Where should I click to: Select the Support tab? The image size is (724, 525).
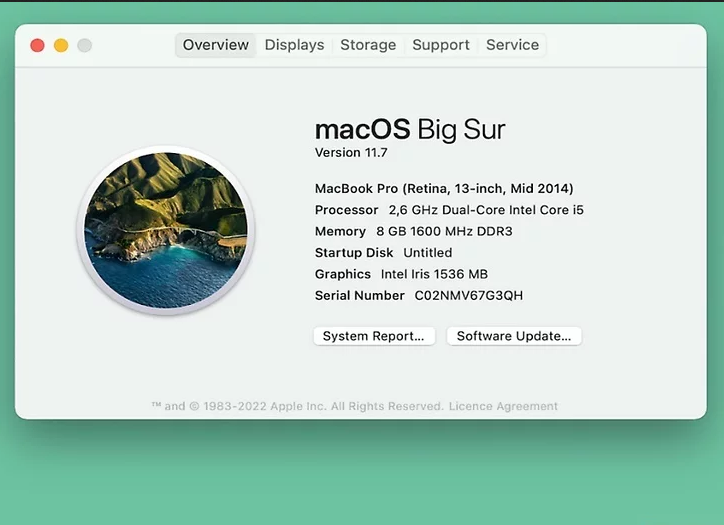440,45
